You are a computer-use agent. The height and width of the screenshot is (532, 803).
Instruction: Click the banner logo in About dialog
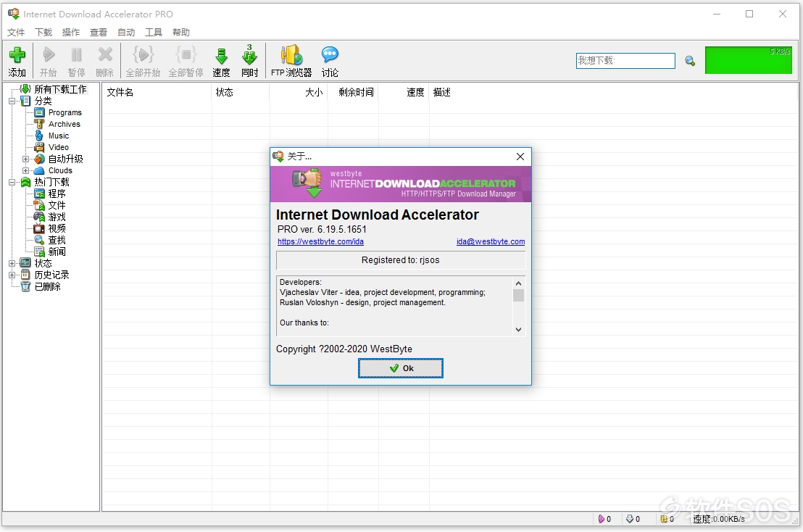[401, 184]
